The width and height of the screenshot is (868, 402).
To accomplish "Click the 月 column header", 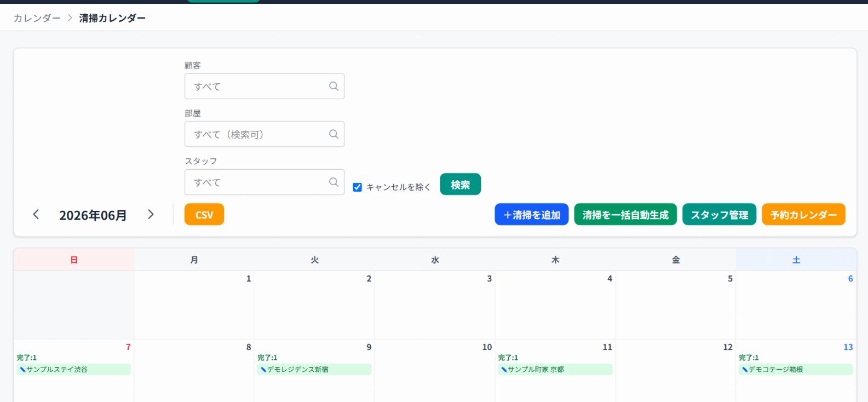I will (194, 260).
